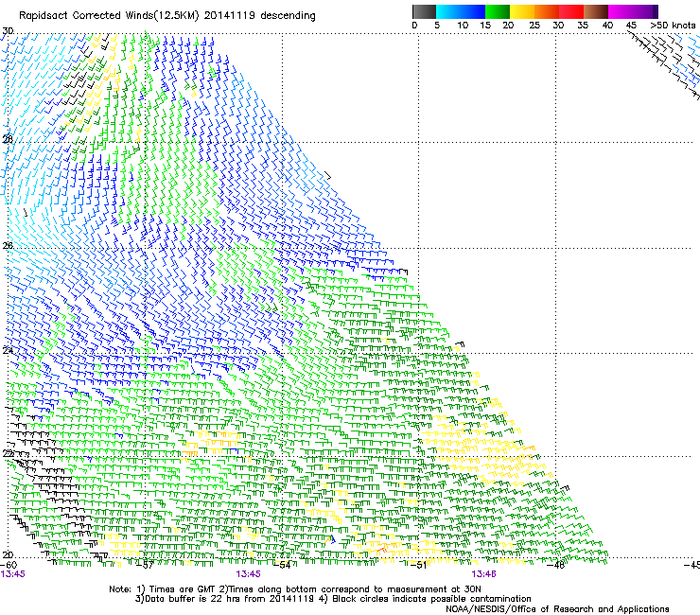Click legend tick label 40

[x=607, y=26]
